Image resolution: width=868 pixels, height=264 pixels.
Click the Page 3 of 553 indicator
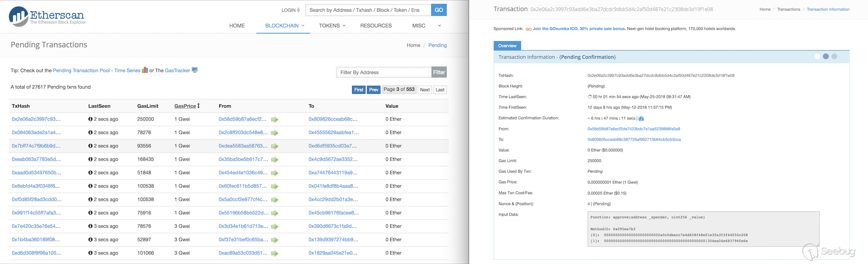[x=399, y=90]
